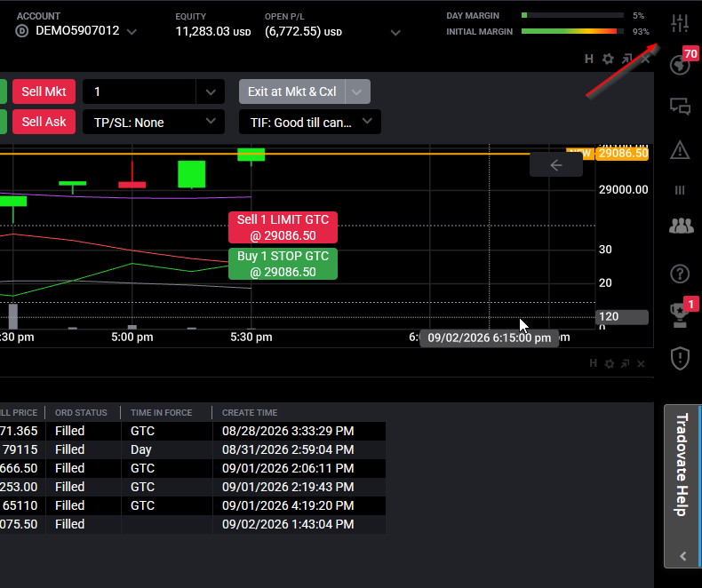
Task: Click the 93% initial margin value
Action: [x=641, y=32]
